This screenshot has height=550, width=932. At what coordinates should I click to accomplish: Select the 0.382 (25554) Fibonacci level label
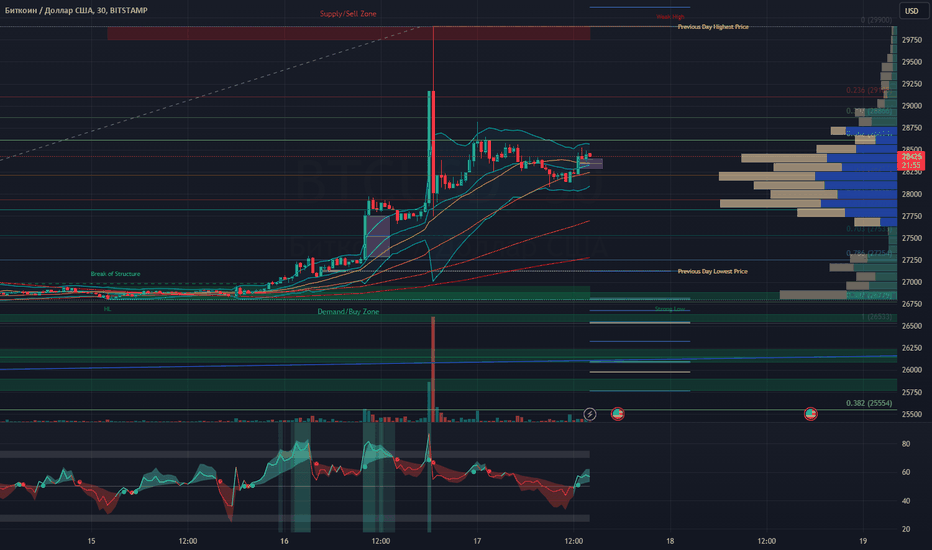(869, 403)
